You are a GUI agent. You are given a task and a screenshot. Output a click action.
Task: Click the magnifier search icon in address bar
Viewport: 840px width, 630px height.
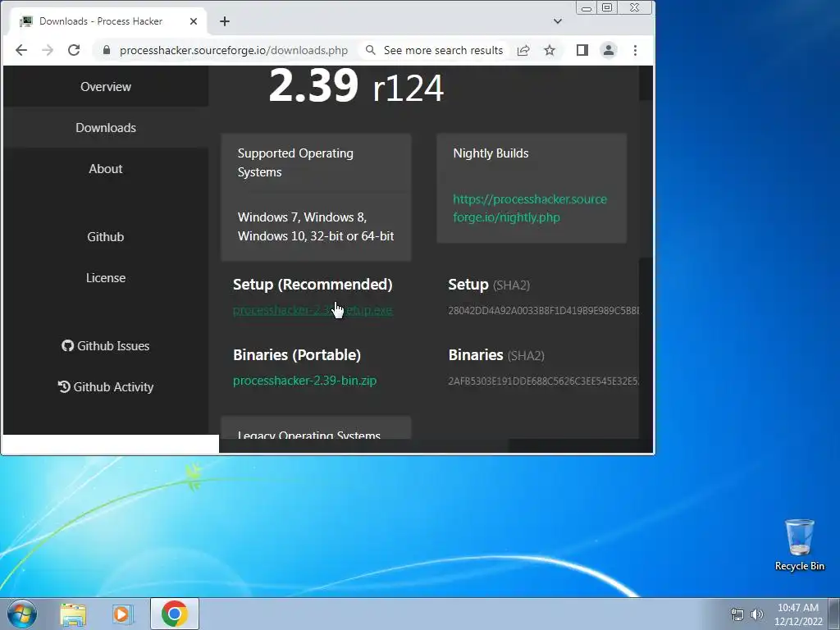click(x=370, y=50)
